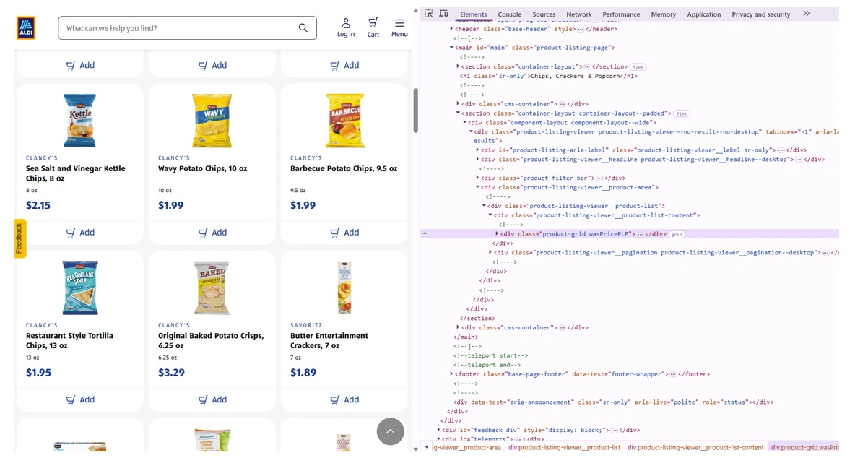Screen dimensions: 868x458
Task: Click the search magnifier icon
Action: [303, 28]
